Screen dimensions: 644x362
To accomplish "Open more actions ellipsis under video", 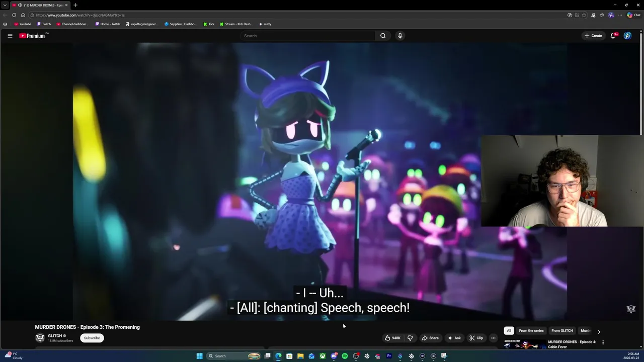I will pos(493,338).
